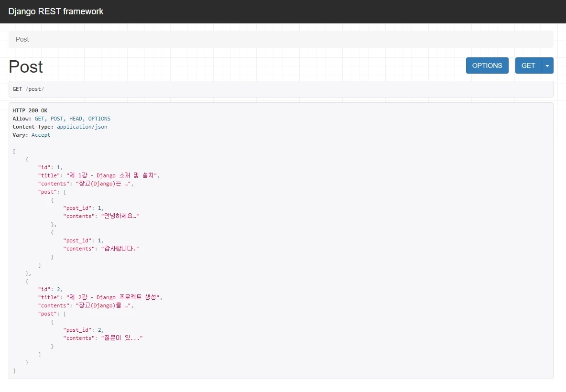This screenshot has width=566, height=392.
Task: Click contents value "장고(Django)를 …"
Action: (x=102, y=305)
